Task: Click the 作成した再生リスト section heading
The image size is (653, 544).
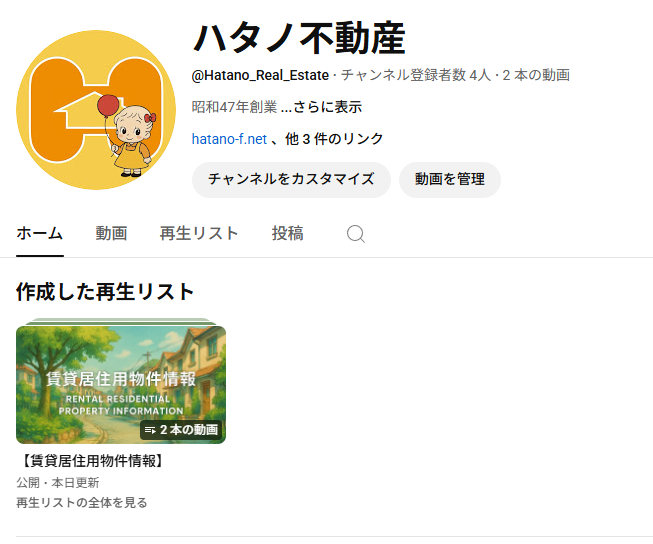Action: pos(105,292)
